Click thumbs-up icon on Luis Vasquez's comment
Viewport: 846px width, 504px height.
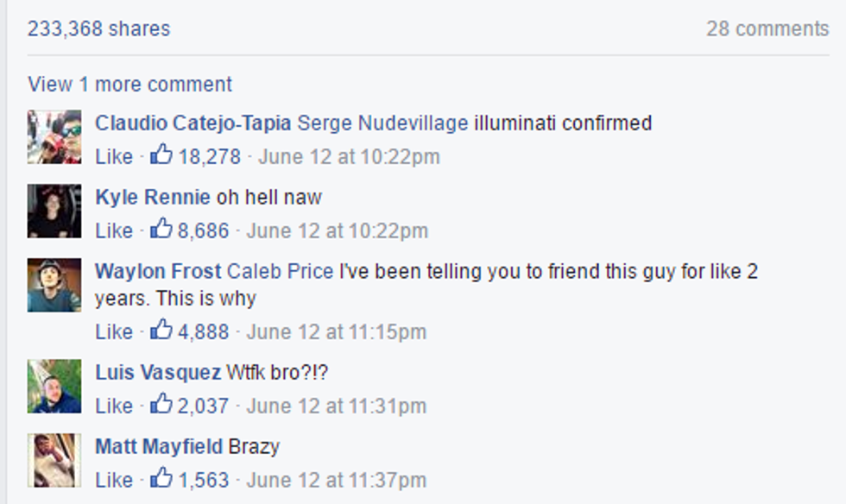pyautogui.click(x=161, y=405)
